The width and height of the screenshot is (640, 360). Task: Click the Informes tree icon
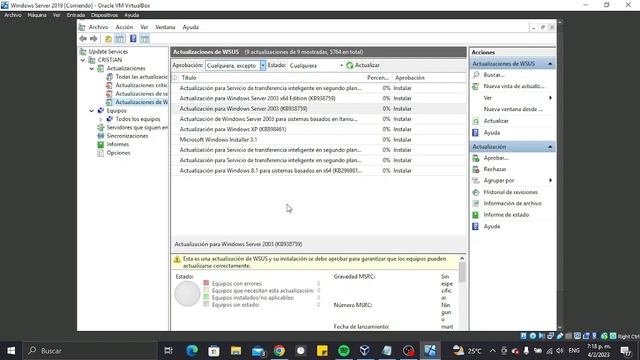pyautogui.click(x=101, y=144)
